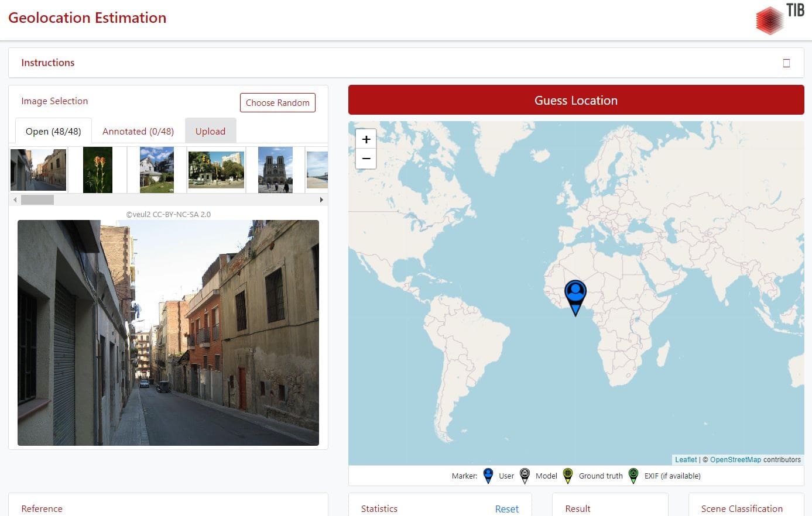
Task: Switch to the Open (48/48) tab
Action: click(x=53, y=131)
